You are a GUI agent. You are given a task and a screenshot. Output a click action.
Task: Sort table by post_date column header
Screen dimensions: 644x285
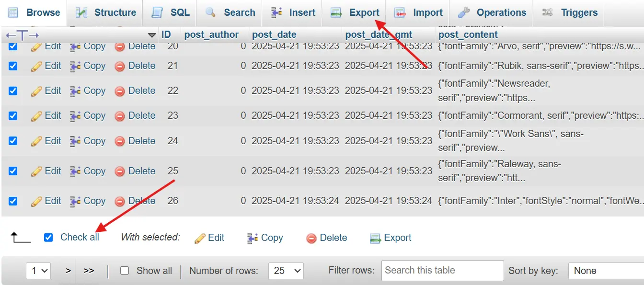(x=274, y=34)
